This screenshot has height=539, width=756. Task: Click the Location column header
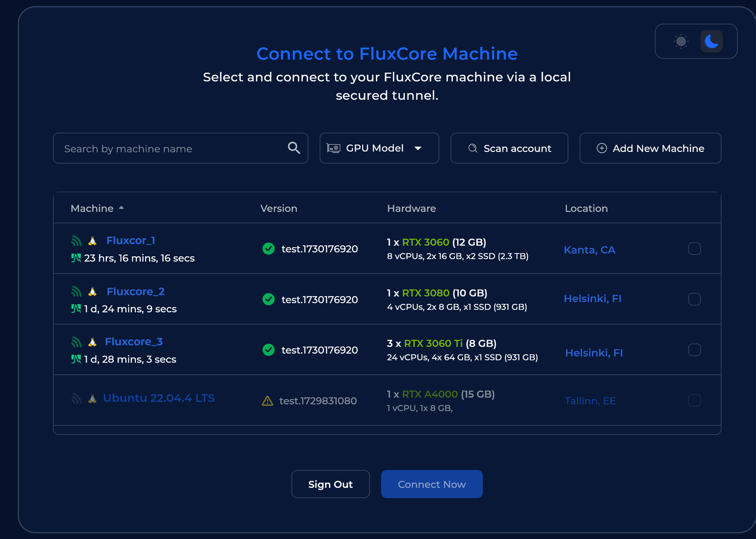tap(586, 209)
